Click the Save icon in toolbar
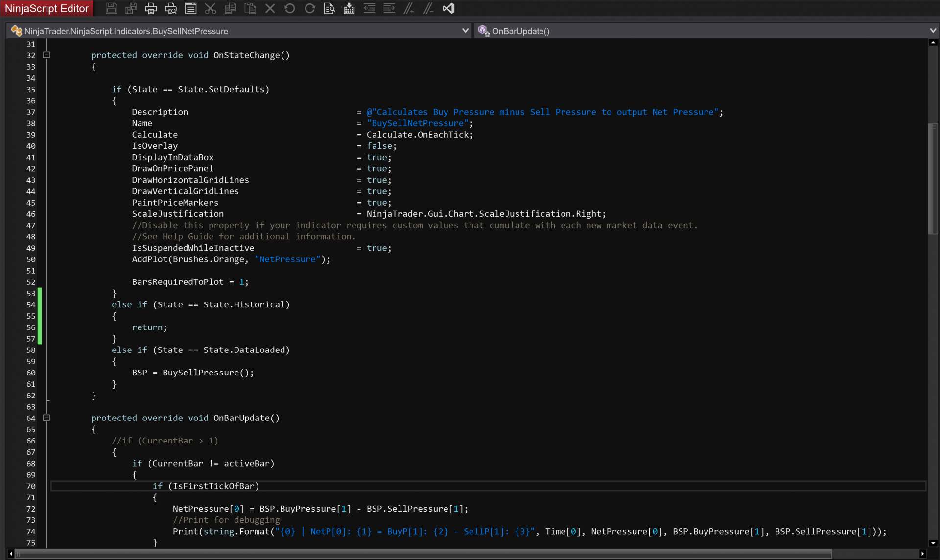 [111, 8]
